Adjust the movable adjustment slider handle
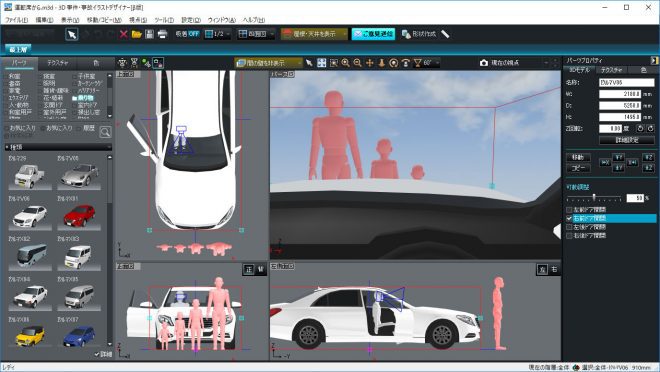The height and width of the screenshot is (372, 660). 594,197
